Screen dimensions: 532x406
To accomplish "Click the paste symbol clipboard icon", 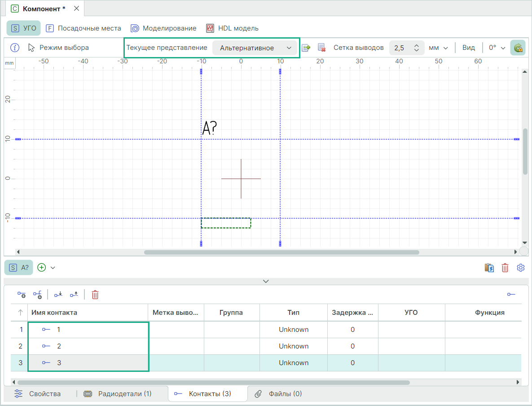I will (489, 268).
